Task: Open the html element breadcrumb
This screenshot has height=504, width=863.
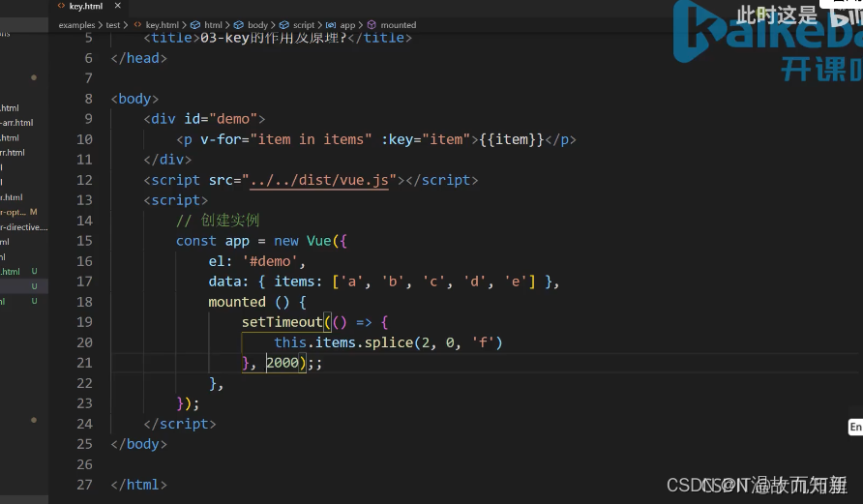Action: [213, 25]
